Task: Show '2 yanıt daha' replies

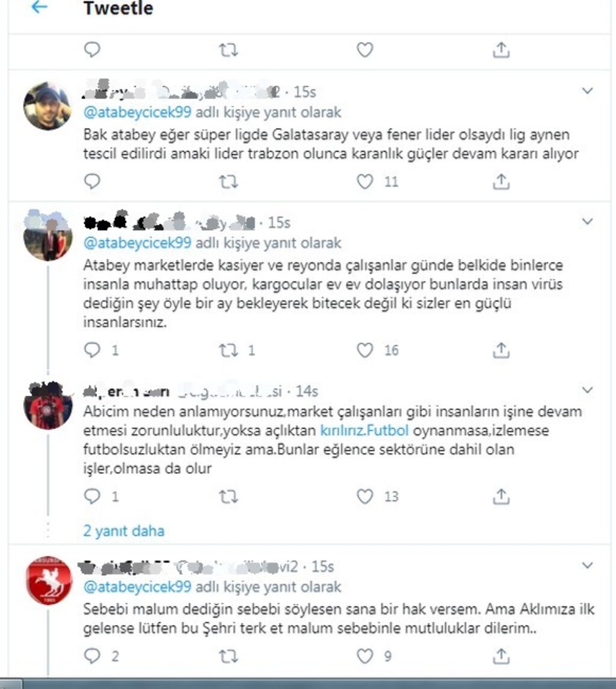Action: click(123, 531)
